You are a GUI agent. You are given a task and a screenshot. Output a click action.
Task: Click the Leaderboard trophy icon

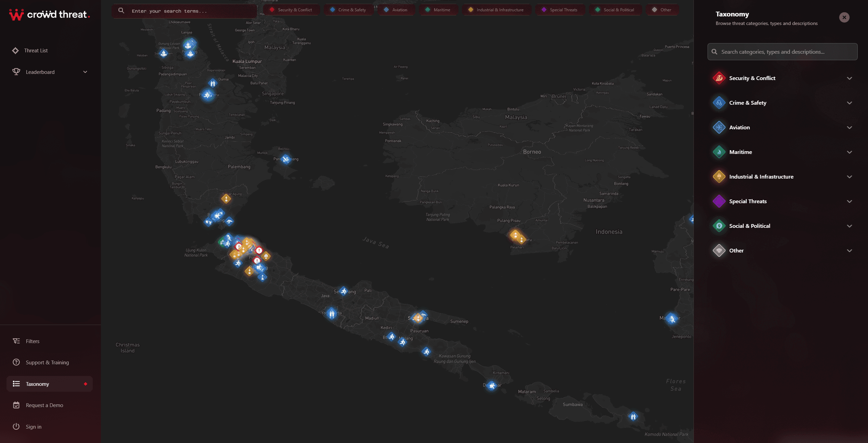click(16, 72)
